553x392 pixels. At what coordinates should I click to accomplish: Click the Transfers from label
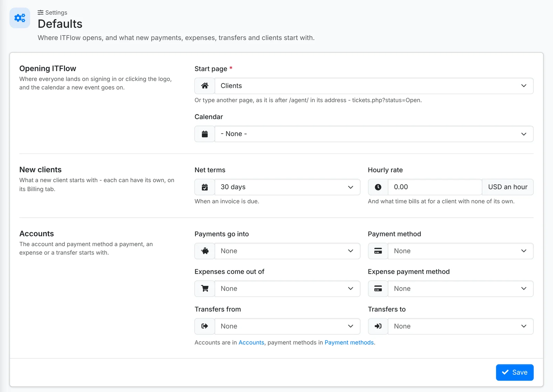pos(218,309)
